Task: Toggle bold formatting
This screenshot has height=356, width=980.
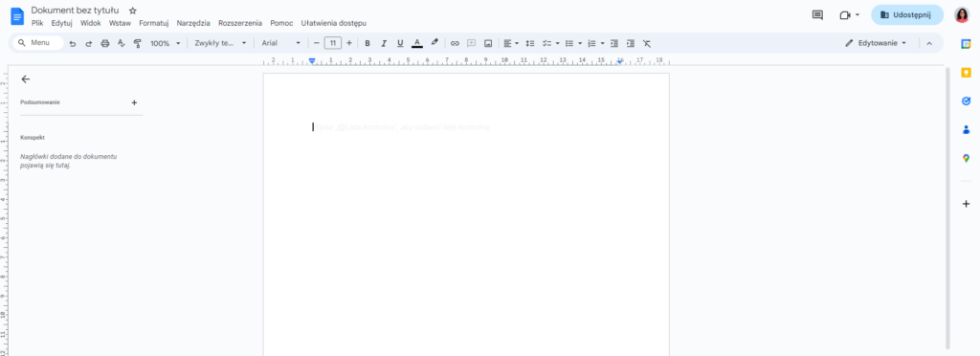Action: point(367,43)
